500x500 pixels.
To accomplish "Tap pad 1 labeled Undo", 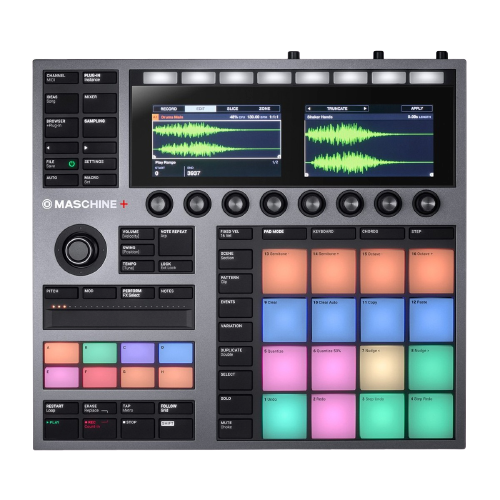I will click(285, 416).
